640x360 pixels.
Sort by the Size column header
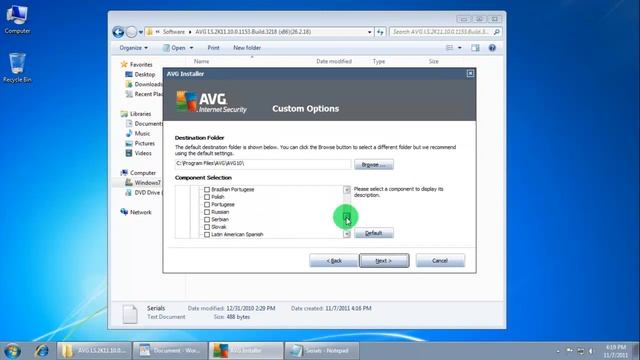pos(433,61)
